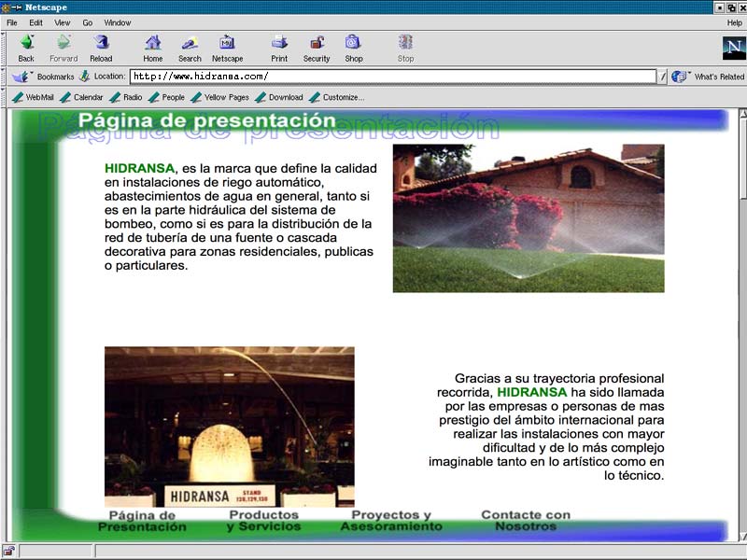Open Radio from personal toolbar
The height and width of the screenshot is (560, 747).
(126, 97)
